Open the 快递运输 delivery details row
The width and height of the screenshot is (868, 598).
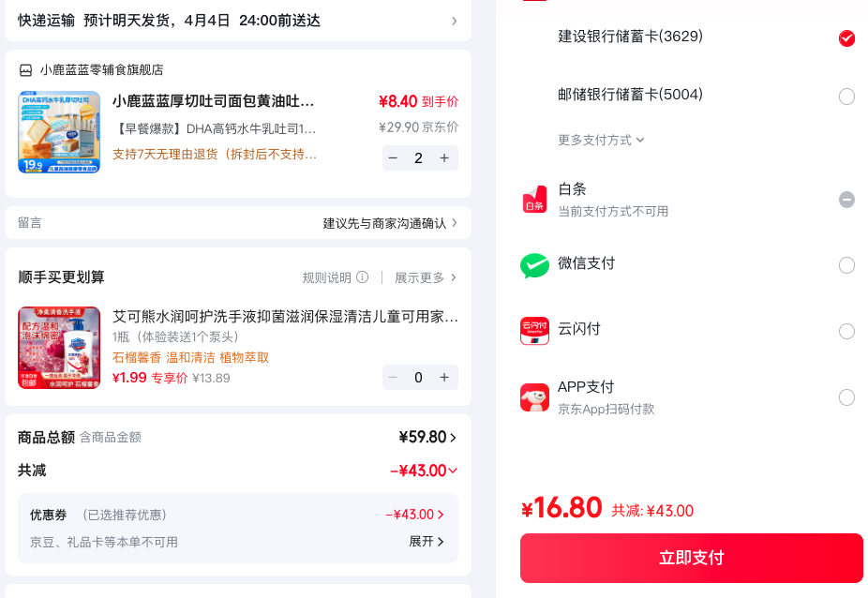(x=238, y=21)
